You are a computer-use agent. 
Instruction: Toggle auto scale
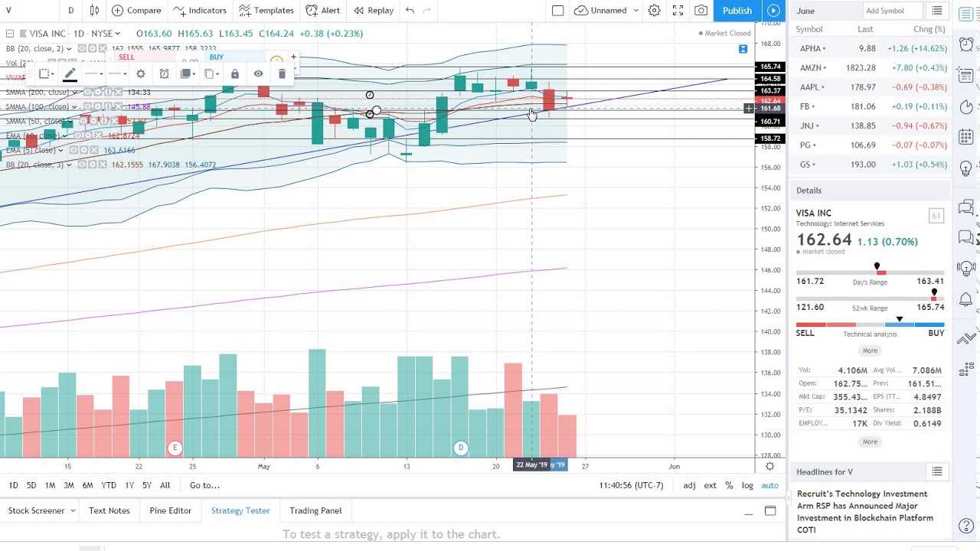point(769,485)
